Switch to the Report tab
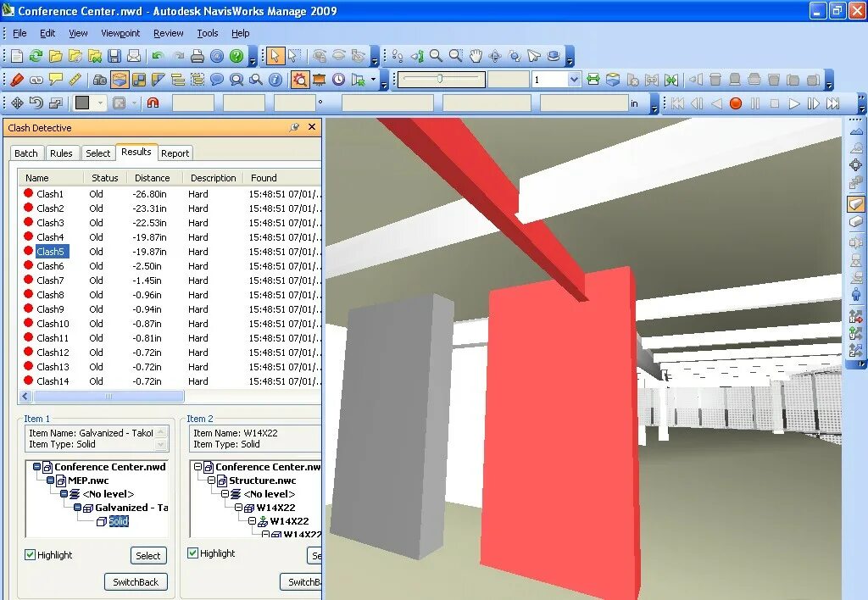The image size is (868, 600). [x=175, y=153]
